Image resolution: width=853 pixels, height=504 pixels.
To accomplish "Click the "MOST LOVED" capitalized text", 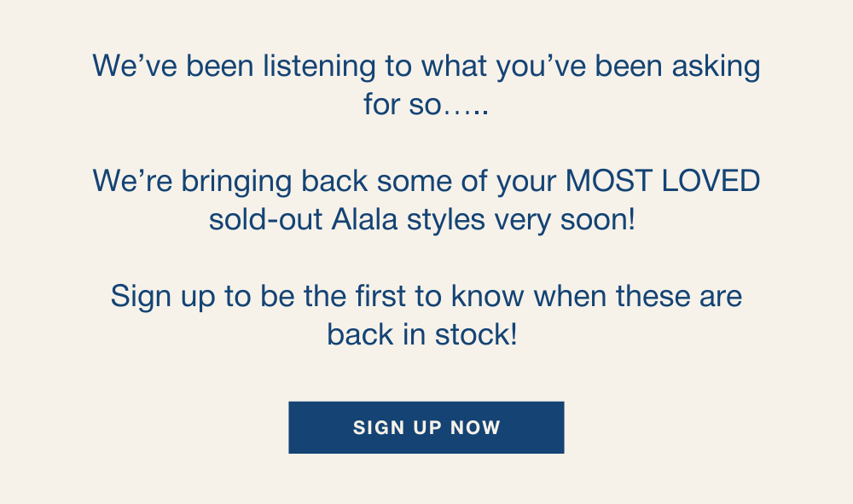I will [663, 181].
